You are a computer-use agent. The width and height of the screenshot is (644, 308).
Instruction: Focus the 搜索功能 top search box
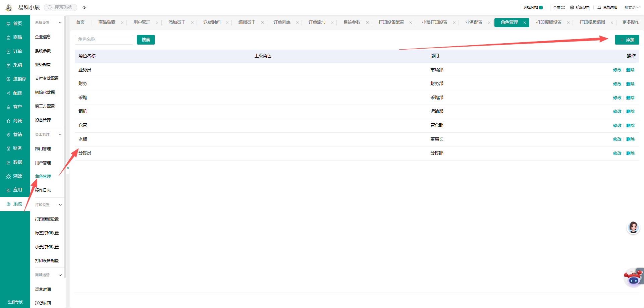(61, 7)
